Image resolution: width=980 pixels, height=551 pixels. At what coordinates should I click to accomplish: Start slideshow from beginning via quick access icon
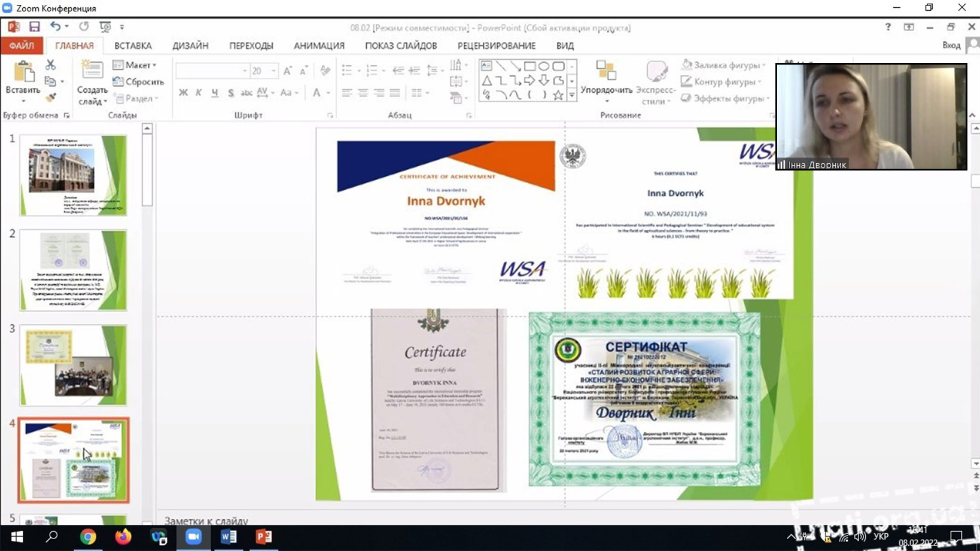click(105, 26)
